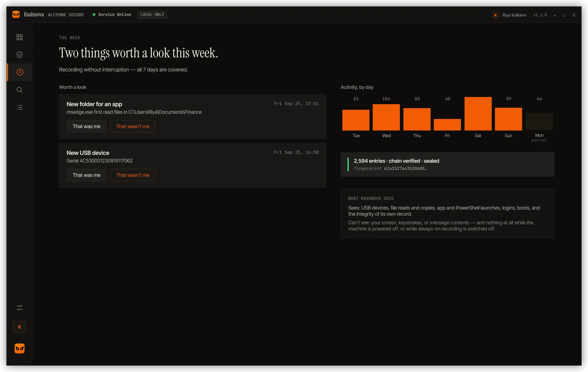Click the WHAT RASHNOVA SEES heading
Viewport: 588px width, 372px height.
371,198
